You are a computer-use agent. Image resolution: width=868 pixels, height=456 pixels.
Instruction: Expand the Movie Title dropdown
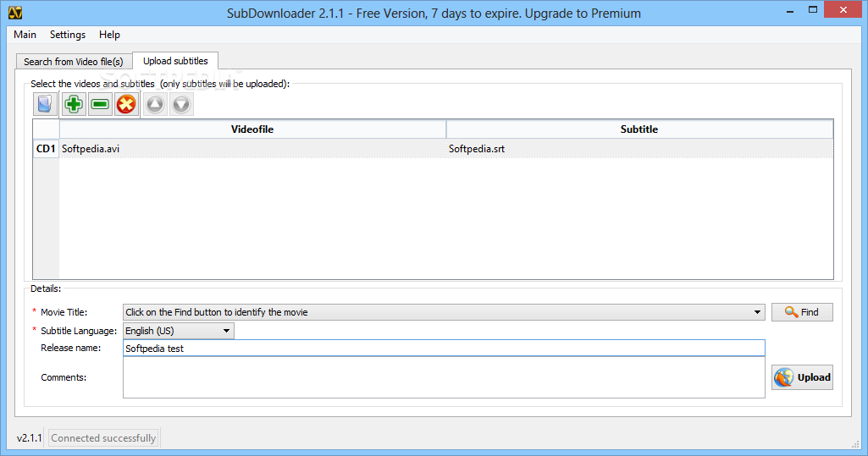pos(757,312)
